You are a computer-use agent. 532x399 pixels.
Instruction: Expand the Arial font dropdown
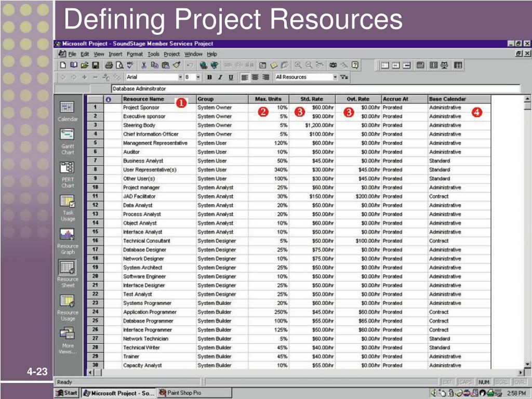(180, 77)
